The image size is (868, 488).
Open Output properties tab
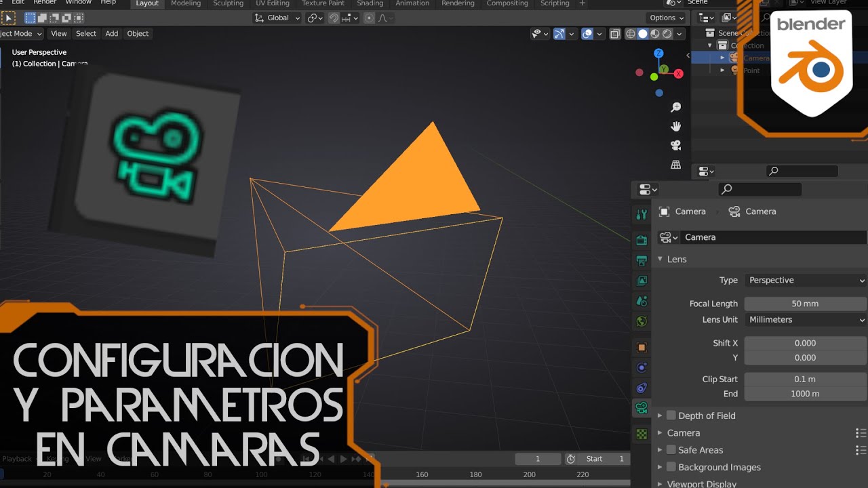pyautogui.click(x=642, y=260)
